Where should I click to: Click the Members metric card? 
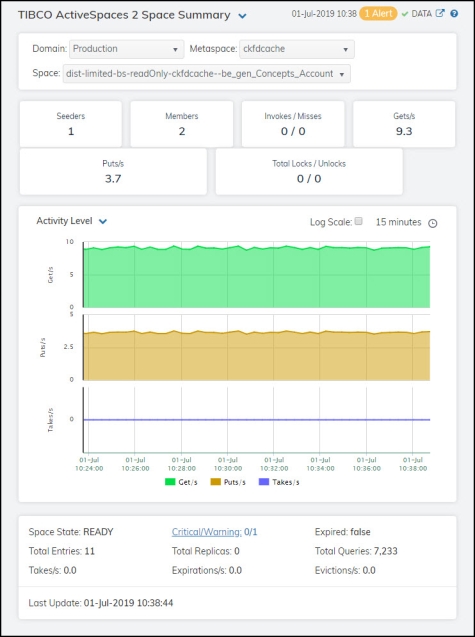pos(182,124)
